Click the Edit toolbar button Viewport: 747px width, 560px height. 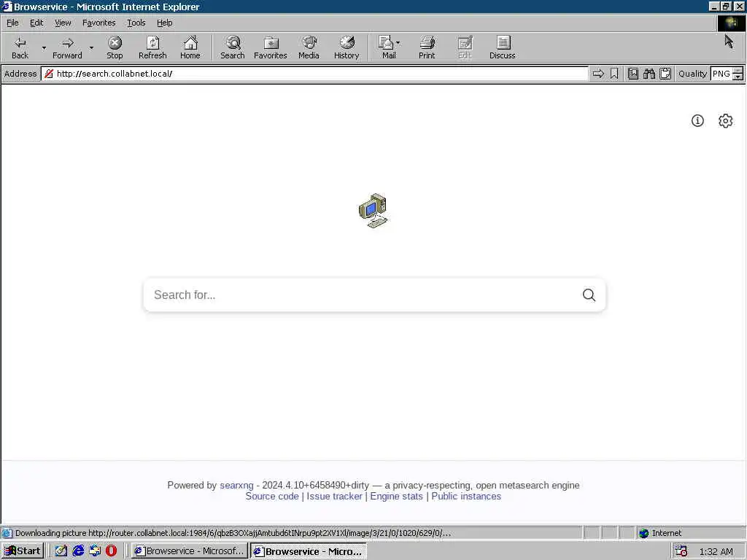click(x=465, y=47)
